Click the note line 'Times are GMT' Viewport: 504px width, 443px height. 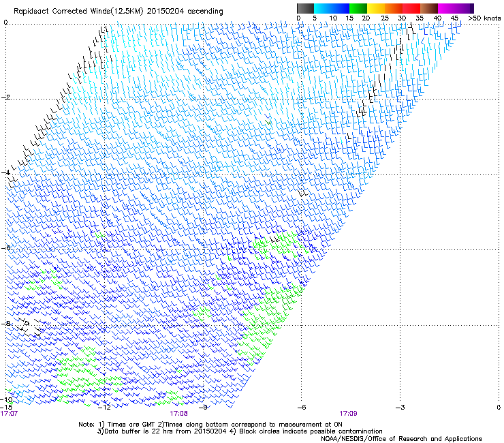(131, 425)
